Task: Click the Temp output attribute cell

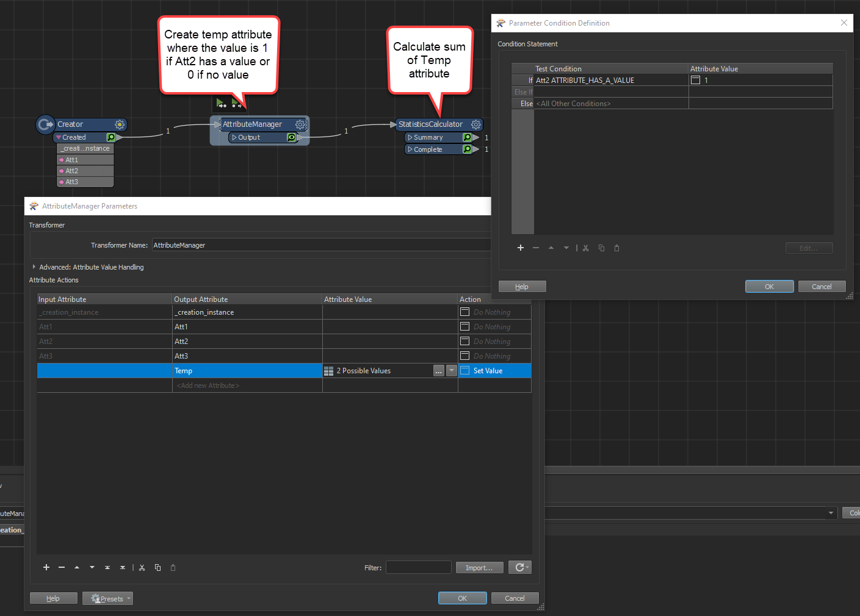Action: point(247,371)
